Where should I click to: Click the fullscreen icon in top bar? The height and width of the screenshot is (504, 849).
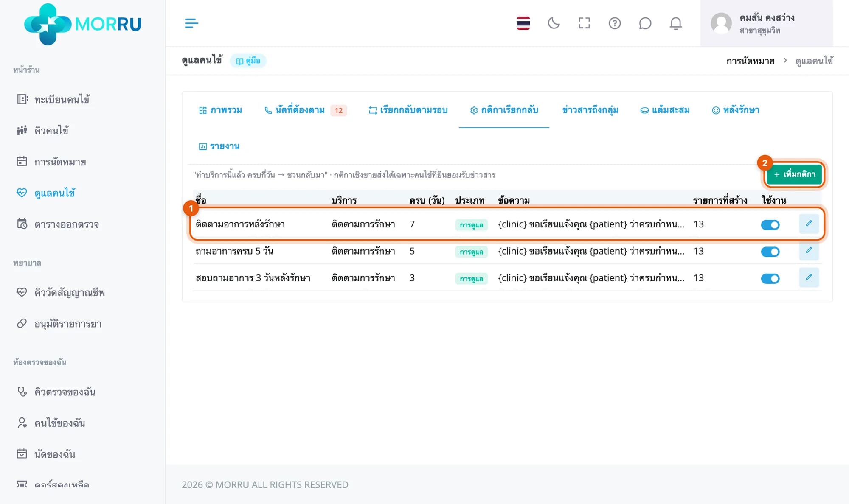[584, 23]
